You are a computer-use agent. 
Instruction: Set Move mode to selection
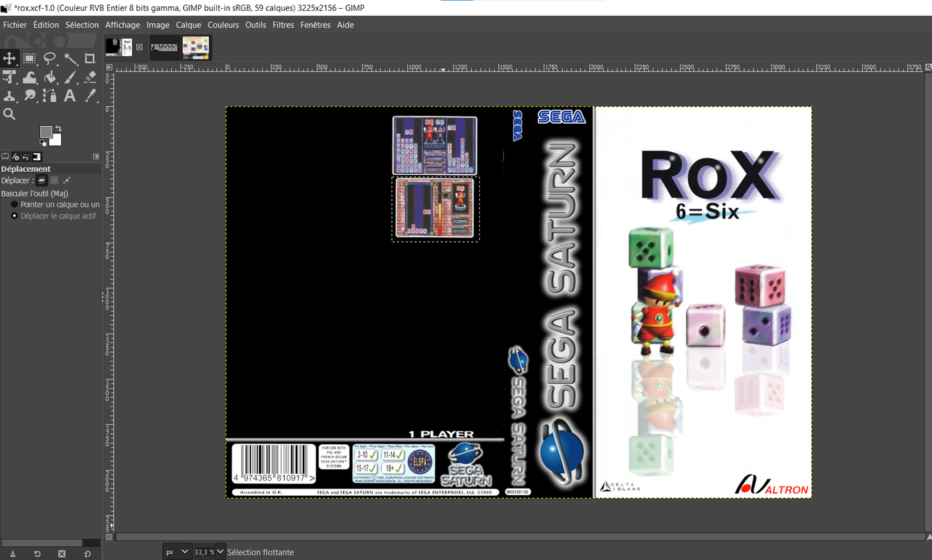(x=54, y=180)
